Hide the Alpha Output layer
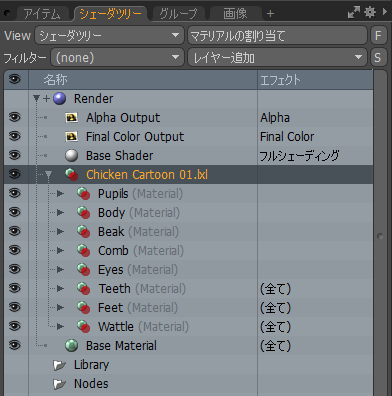 [x=15, y=117]
